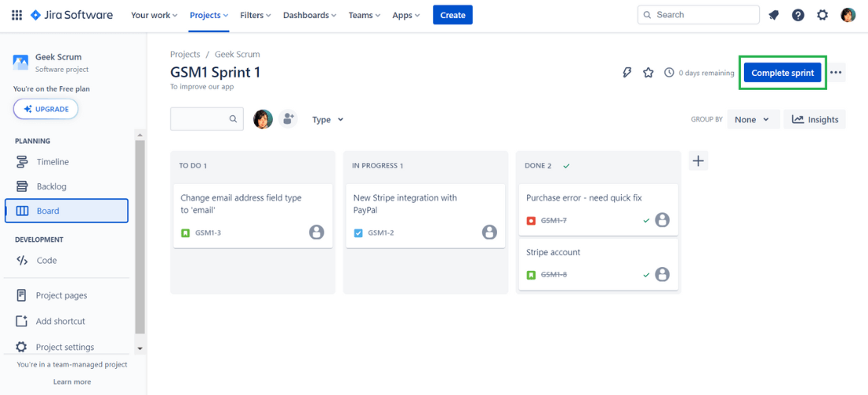Screen dimensions: 868x395
Task: Open the 'Change email address field type' card
Action: click(253, 216)
